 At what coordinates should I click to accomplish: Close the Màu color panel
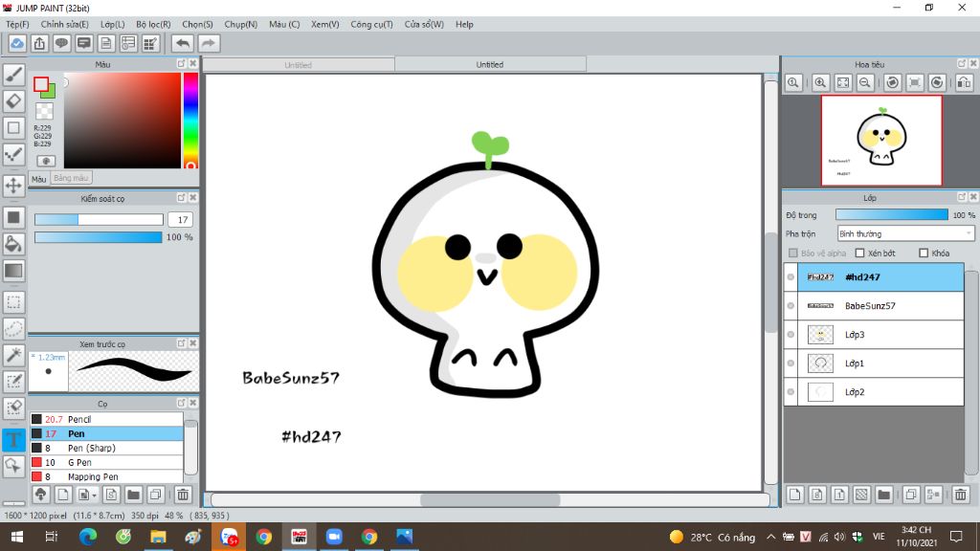pyautogui.click(x=193, y=64)
